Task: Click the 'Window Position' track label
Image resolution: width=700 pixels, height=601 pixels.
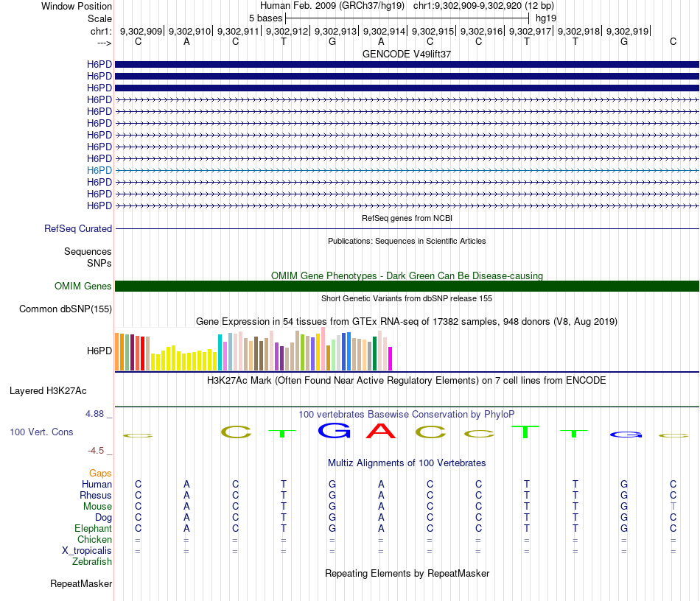Action: coord(77,6)
